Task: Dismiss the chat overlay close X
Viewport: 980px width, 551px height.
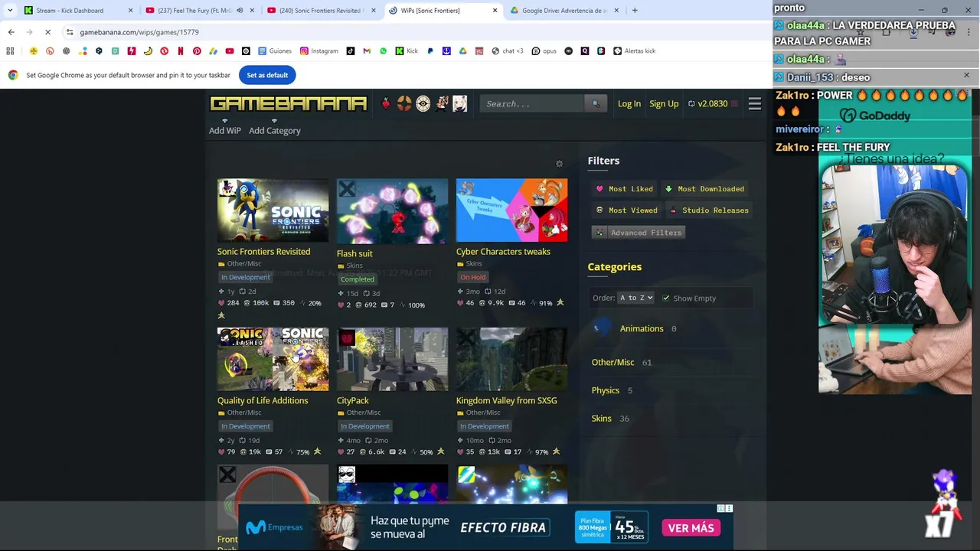Action: [x=966, y=76]
